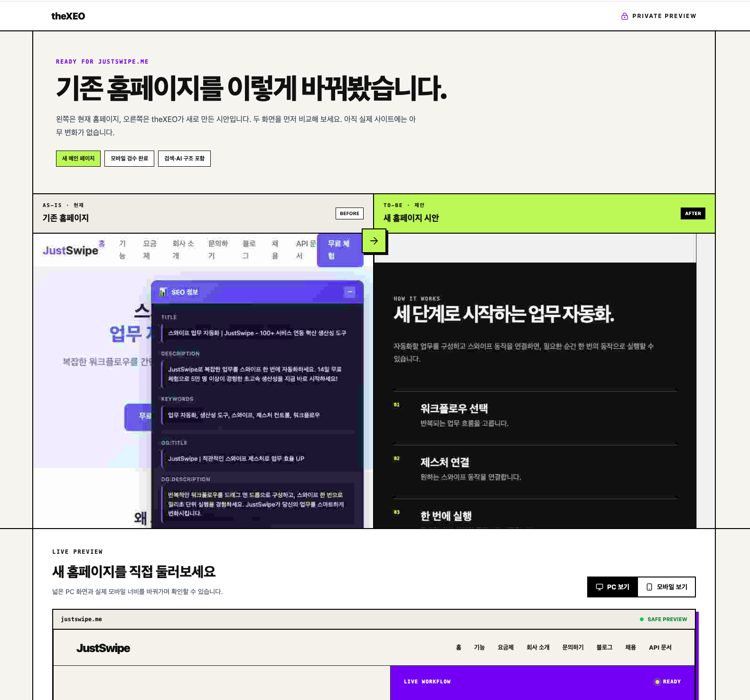Minimize the SEO 정보 panel in old preview
The height and width of the screenshot is (700, 750).
click(x=349, y=292)
